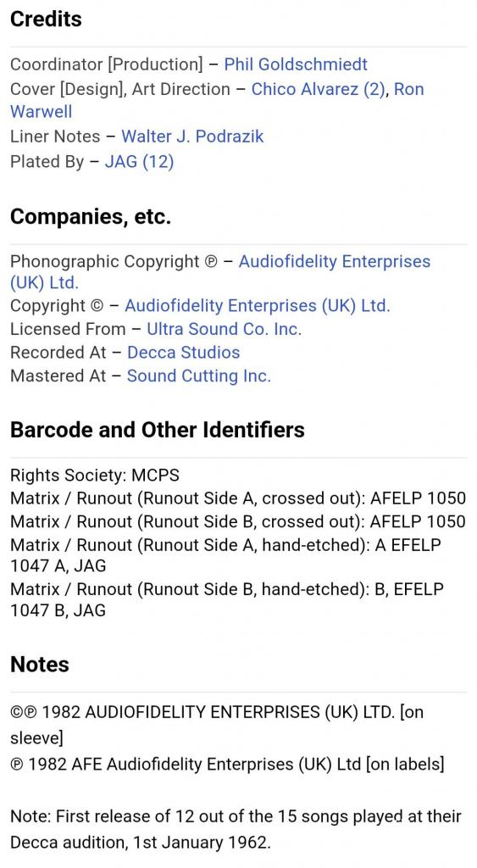
Task: Open the Copyright © Audiofidelity Enterprises (UK) Ltd. link
Action: [x=258, y=306]
